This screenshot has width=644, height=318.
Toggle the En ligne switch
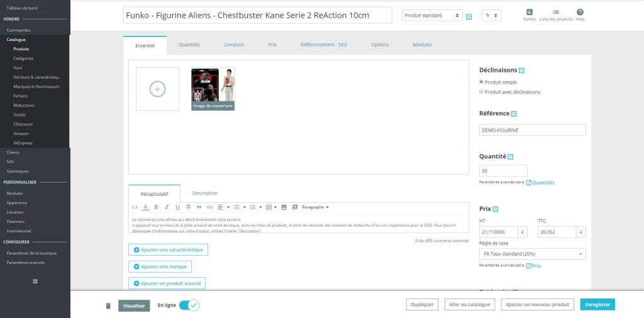(189, 305)
